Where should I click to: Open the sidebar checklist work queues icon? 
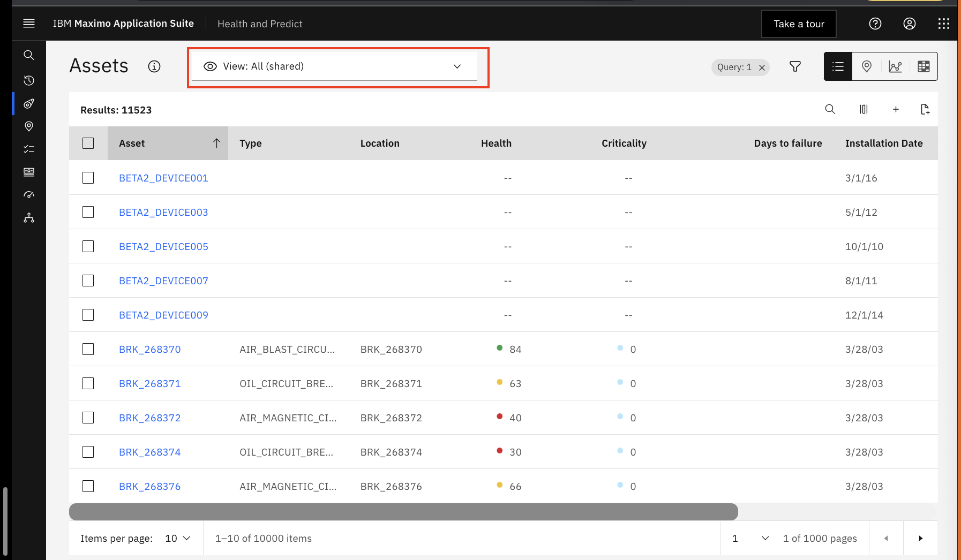click(x=29, y=149)
